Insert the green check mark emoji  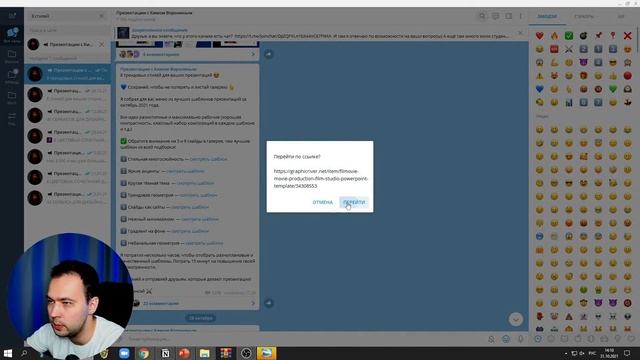pos(569,36)
